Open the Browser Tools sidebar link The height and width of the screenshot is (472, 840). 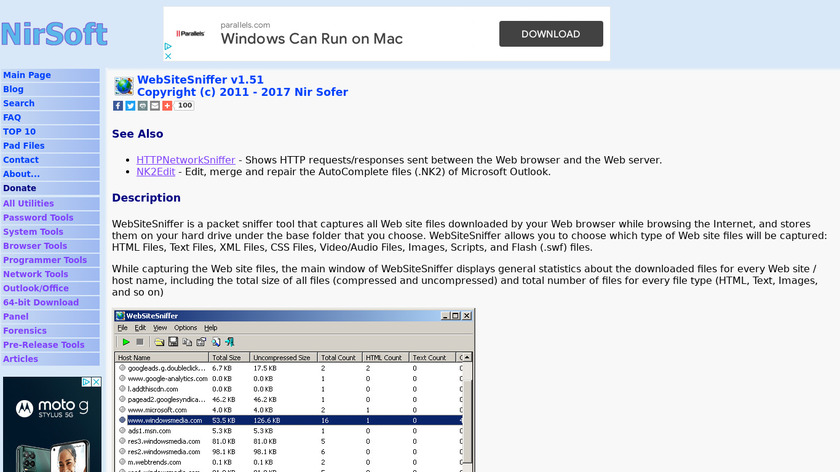click(x=35, y=246)
